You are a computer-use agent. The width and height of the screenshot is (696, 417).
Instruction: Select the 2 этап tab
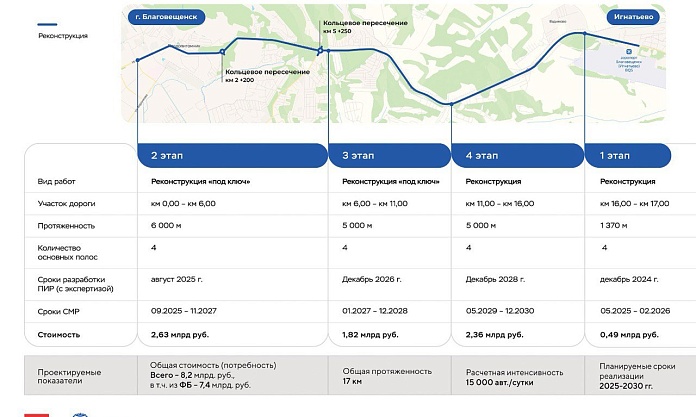point(231,155)
